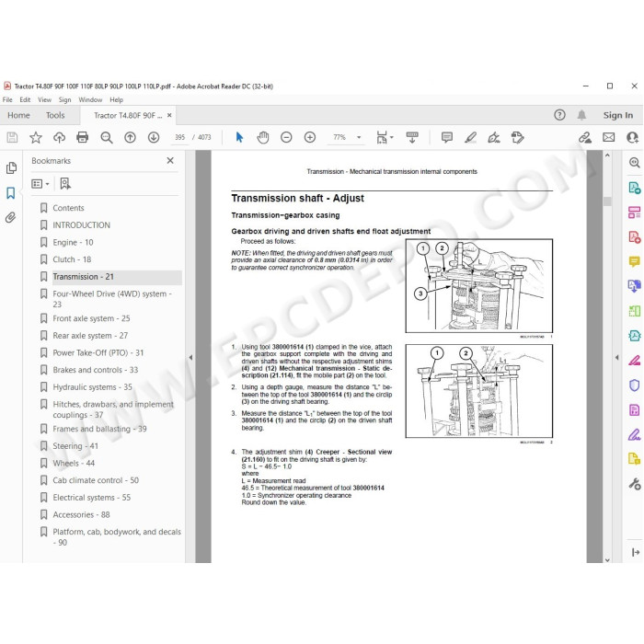Open the Edit menu
644x644 pixels.
coord(25,99)
